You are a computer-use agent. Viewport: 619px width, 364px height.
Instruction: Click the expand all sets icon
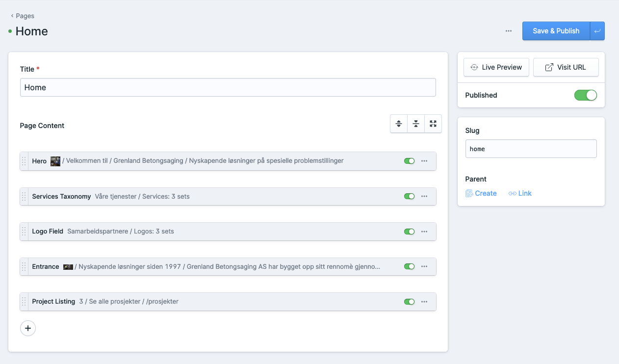[399, 124]
